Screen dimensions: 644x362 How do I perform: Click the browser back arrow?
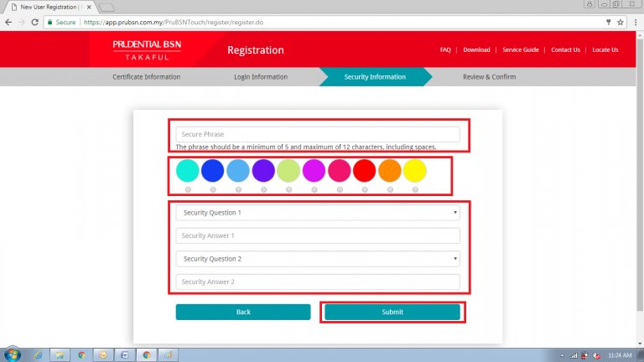click(x=8, y=21)
